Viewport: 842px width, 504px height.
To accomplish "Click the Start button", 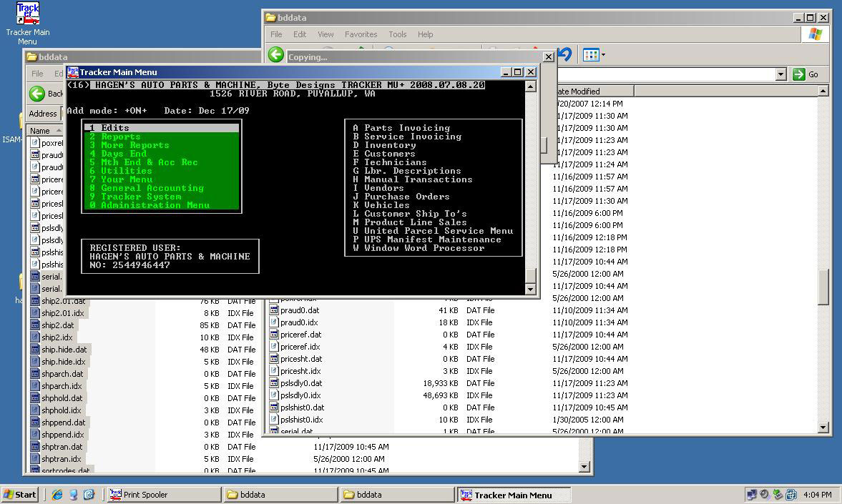I will tap(20, 494).
